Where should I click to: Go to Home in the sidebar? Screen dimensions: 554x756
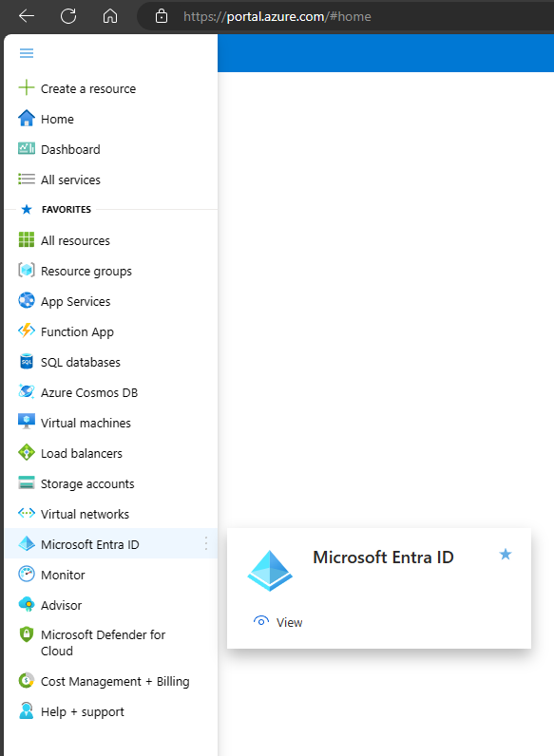tap(57, 119)
